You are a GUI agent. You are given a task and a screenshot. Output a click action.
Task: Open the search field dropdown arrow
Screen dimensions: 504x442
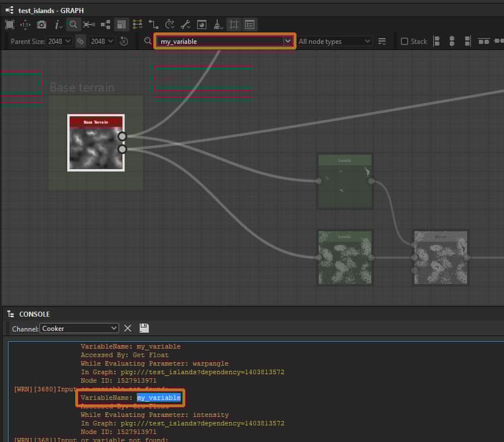[x=288, y=42]
